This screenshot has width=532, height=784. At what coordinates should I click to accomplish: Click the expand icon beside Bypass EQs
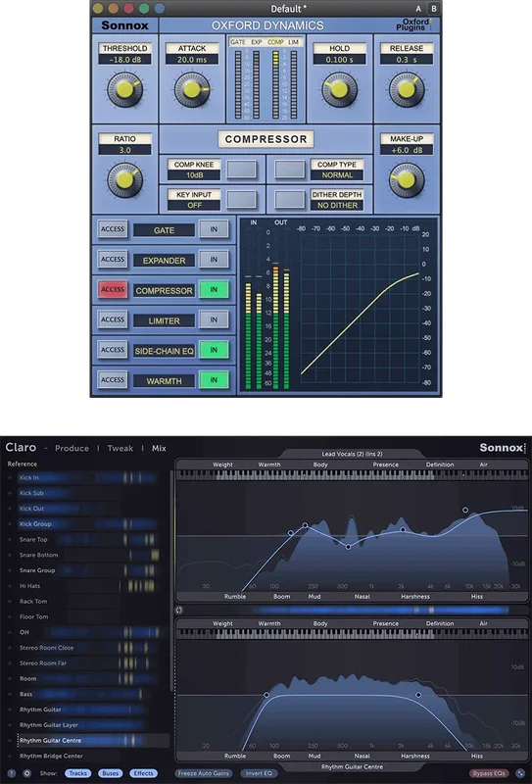tap(520, 773)
